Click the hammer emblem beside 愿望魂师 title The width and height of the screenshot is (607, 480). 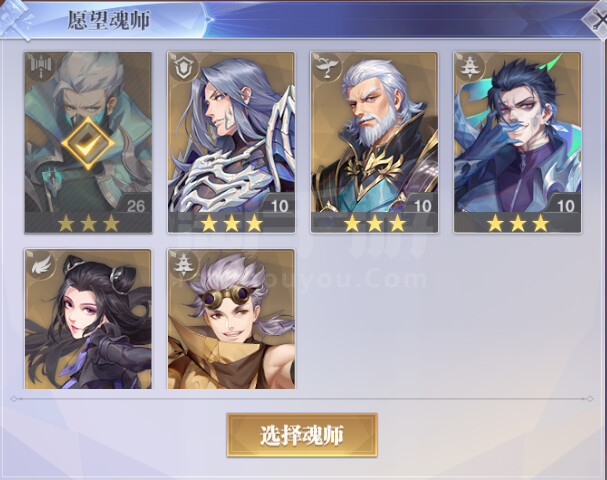coord(15,19)
